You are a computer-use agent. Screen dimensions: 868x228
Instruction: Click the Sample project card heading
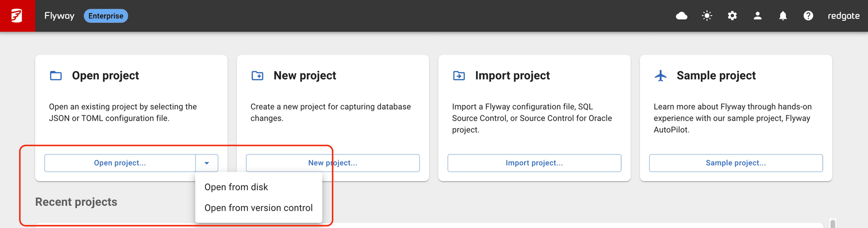pyautogui.click(x=716, y=75)
